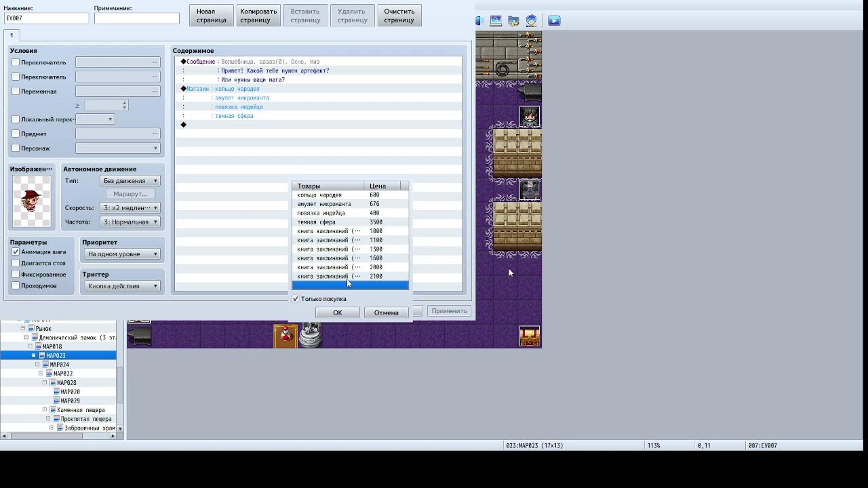Uncheck Анимация шага option
The width and height of the screenshot is (868, 488).
[16, 251]
